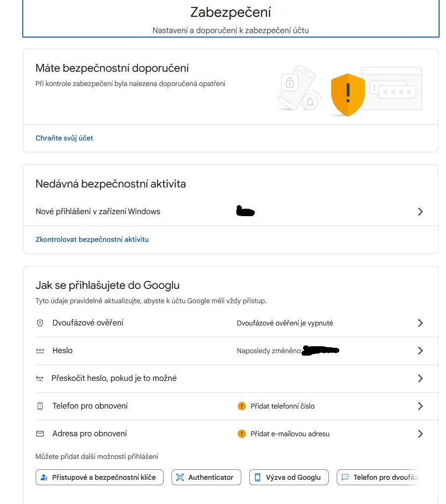Viewport: 446px width, 504px height.
Task: Open Heslo settings with its chevron arrow
Action: [x=420, y=351]
